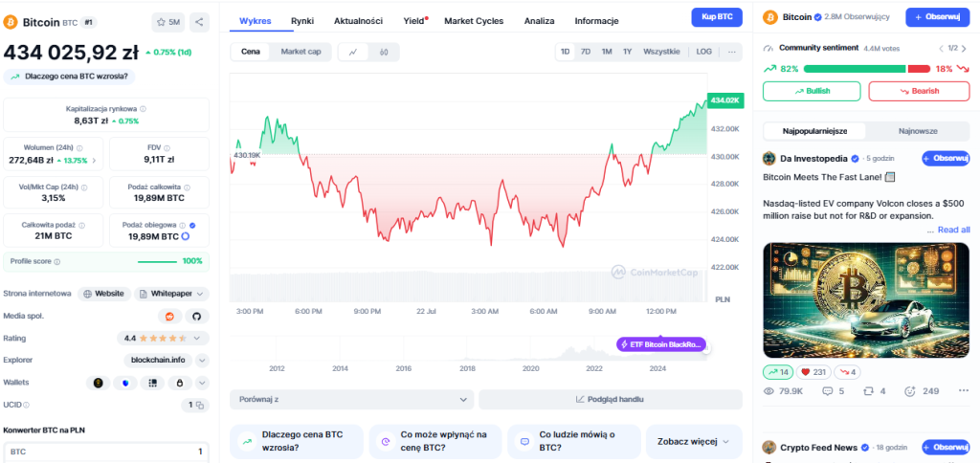
Task: Open the Porównaj z dropdown
Action: pyautogui.click(x=352, y=399)
